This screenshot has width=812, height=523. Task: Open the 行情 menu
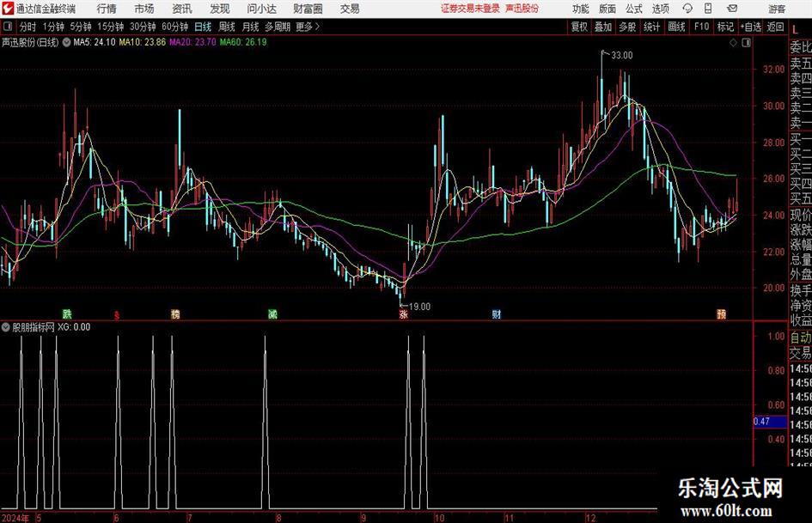coord(107,9)
